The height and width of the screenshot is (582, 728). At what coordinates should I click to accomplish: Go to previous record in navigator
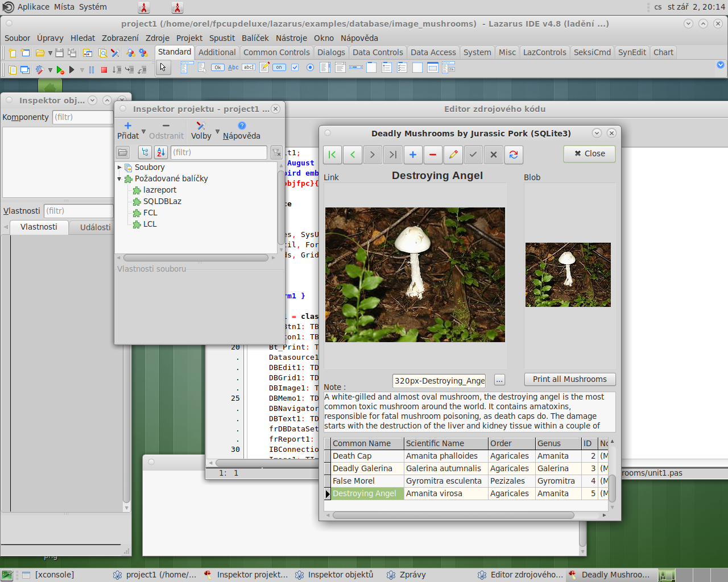pyautogui.click(x=353, y=155)
